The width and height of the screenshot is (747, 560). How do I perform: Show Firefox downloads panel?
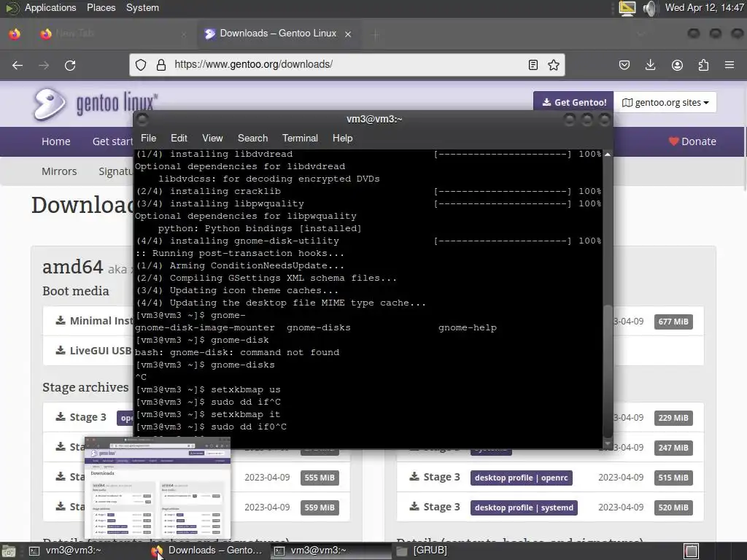coord(650,65)
